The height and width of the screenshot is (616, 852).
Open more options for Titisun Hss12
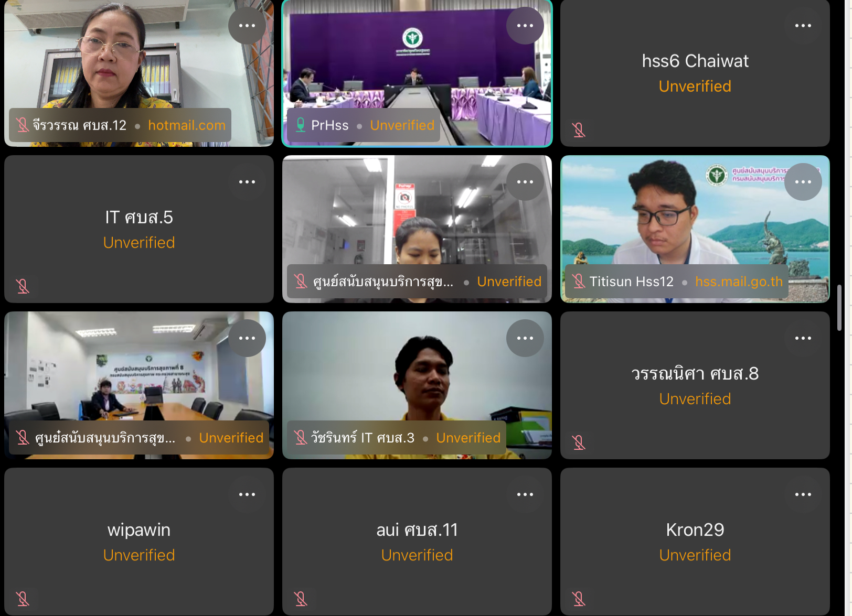(803, 182)
